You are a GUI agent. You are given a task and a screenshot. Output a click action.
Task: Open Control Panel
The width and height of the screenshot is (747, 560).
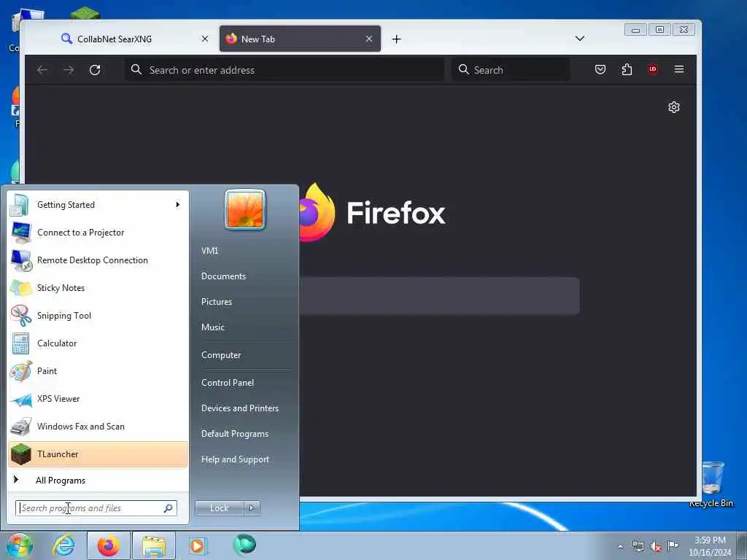228,382
